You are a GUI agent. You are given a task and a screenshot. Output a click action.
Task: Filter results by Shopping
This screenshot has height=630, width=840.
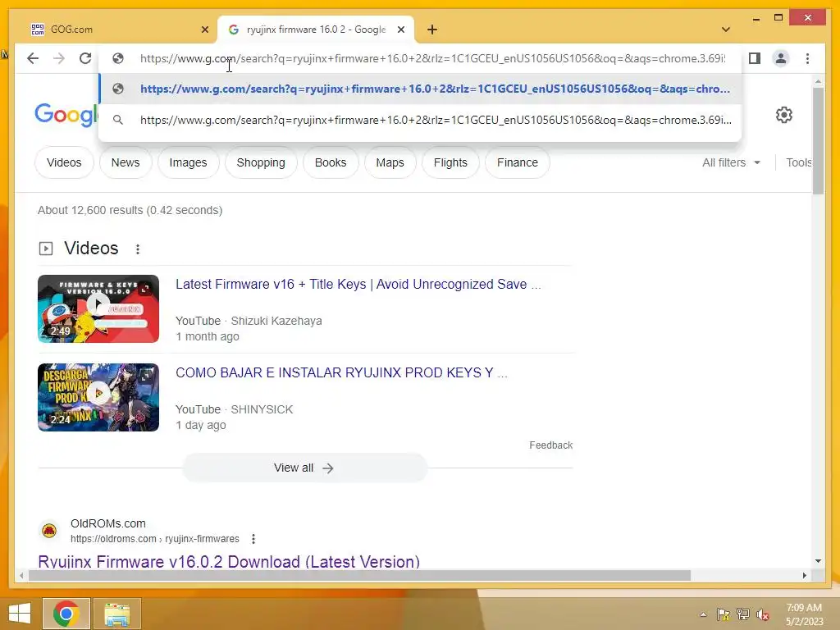pyautogui.click(x=261, y=162)
